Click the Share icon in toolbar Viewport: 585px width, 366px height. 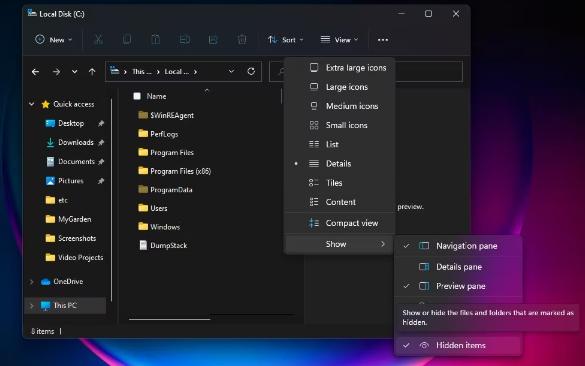pos(213,40)
